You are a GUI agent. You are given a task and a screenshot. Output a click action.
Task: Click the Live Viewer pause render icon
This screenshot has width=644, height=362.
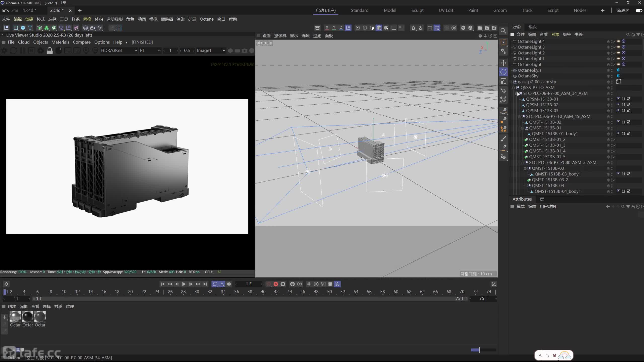[x=22, y=51]
